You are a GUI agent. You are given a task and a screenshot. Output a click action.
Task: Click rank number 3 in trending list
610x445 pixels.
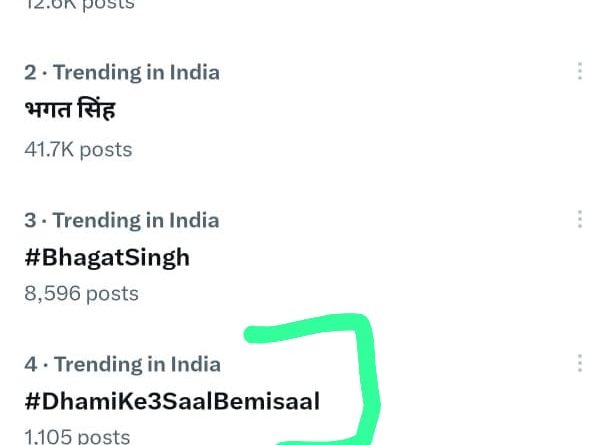(30, 220)
